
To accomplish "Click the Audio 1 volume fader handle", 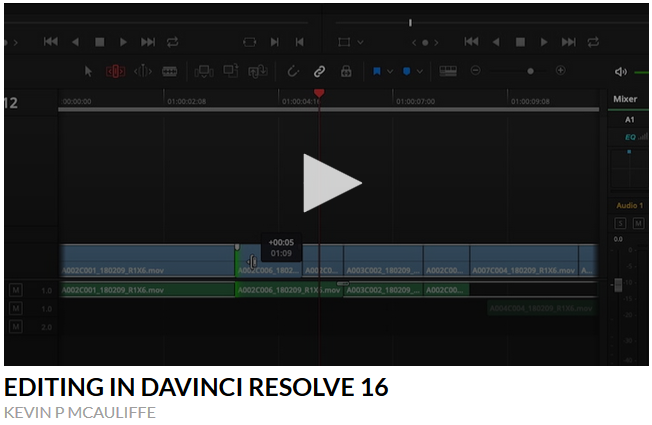I will (x=618, y=285).
